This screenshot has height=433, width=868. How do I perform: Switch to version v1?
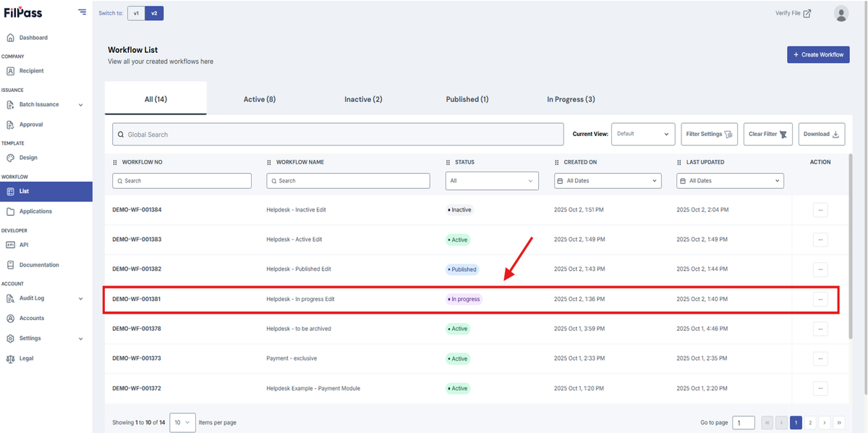tap(136, 13)
